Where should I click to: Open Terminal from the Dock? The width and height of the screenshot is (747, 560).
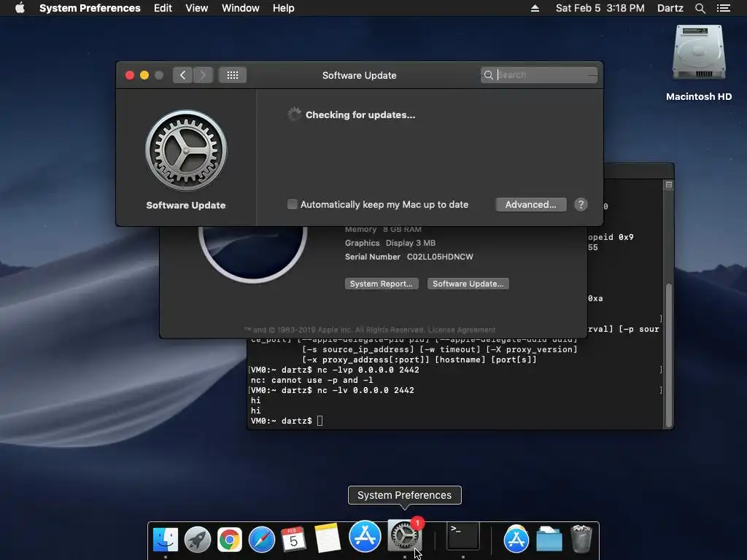(x=462, y=536)
